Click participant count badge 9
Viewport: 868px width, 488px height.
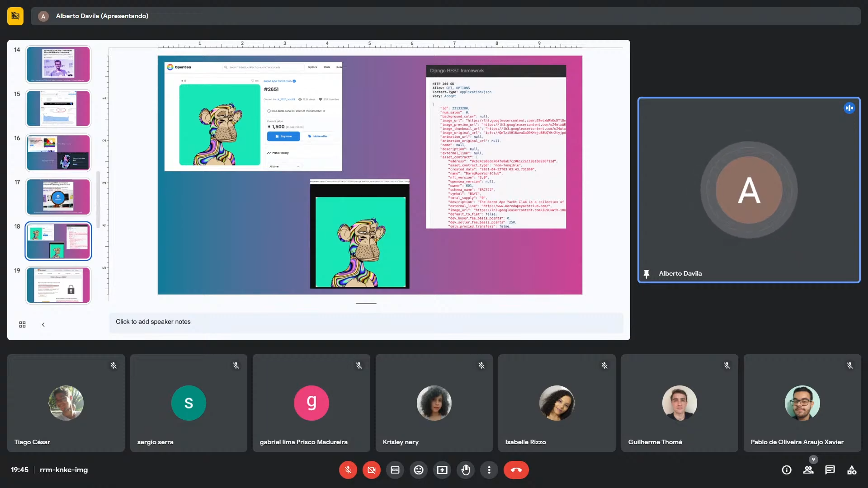pos(813,460)
